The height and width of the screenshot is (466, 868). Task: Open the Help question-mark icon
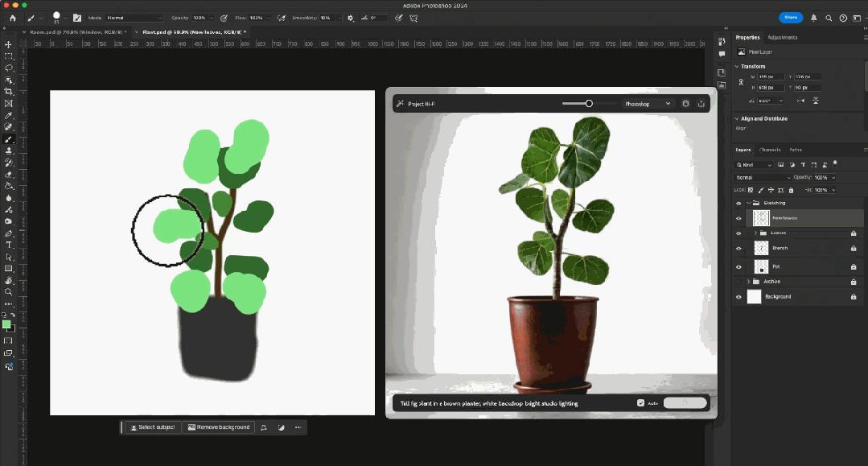(843, 18)
